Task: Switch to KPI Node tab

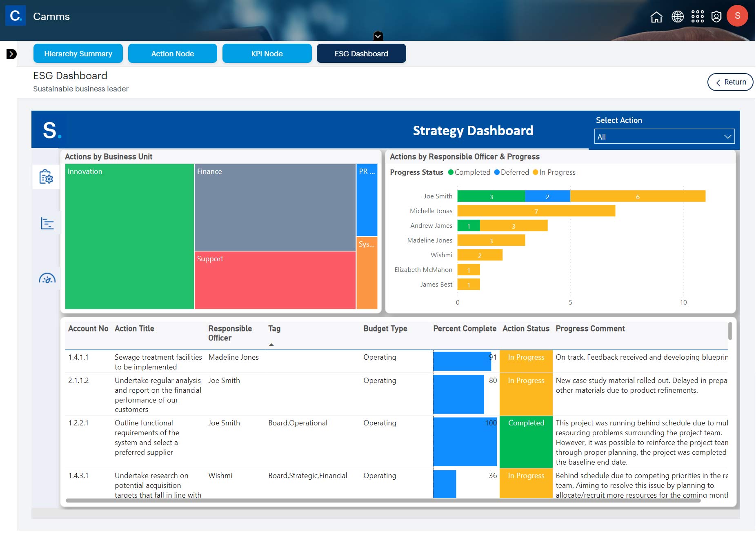Action: pyautogui.click(x=267, y=53)
